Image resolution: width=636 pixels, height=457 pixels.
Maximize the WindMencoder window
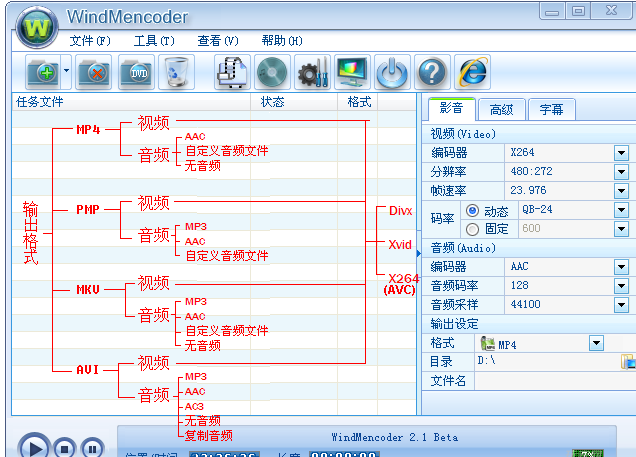click(578, 11)
